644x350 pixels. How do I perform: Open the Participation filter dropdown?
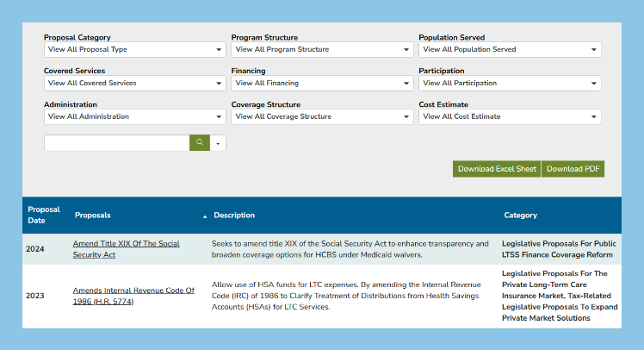pos(510,84)
